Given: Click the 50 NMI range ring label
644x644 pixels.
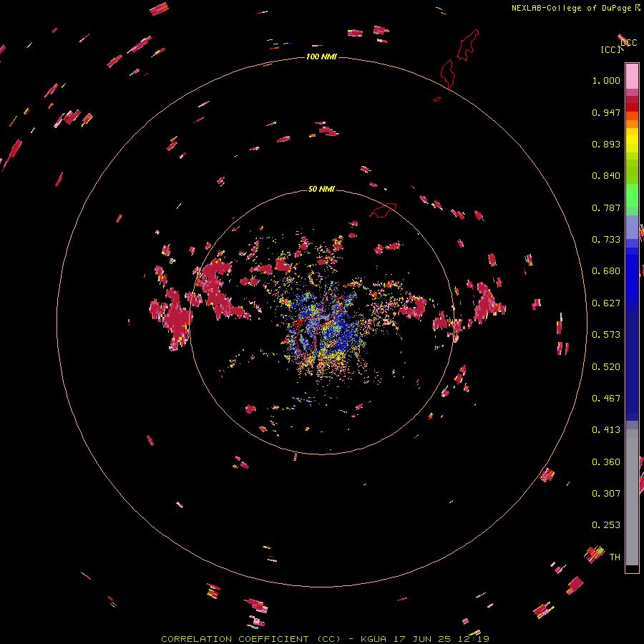Looking at the screenshot, I should 321,189.
